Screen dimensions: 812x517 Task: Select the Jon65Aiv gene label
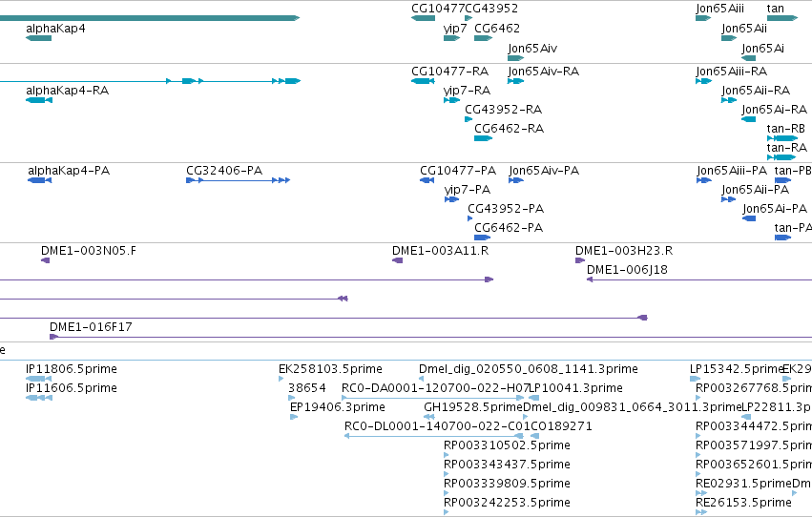click(532, 49)
